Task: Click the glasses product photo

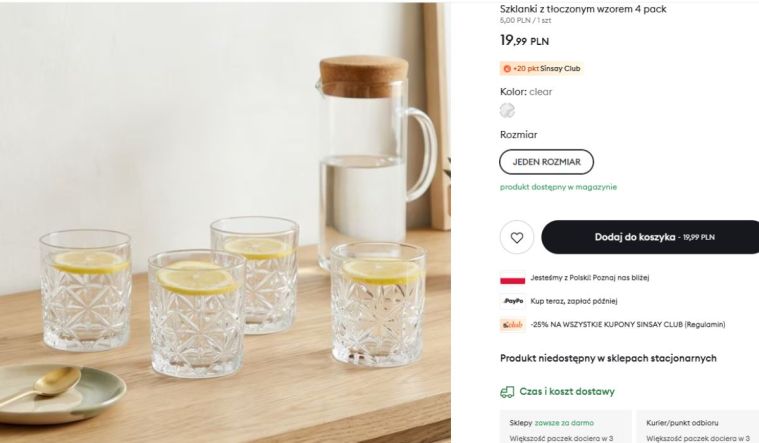Action: tap(225, 221)
